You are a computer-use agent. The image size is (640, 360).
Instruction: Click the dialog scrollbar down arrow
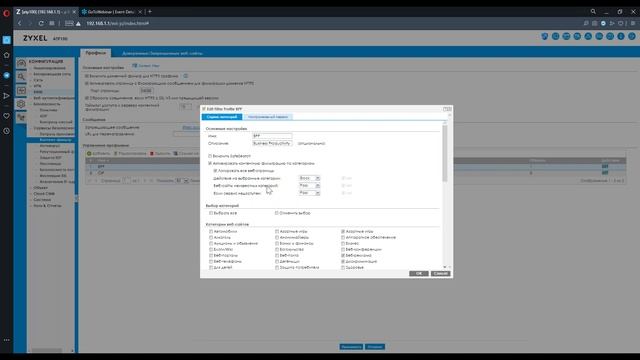tap(444, 267)
